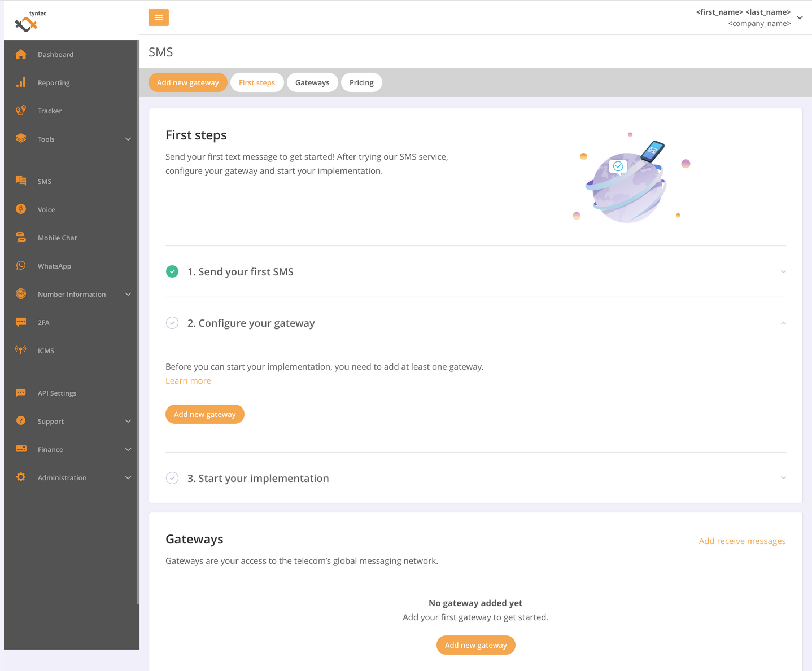Open Voice menu item
812x671 pixels.
click(46, 209)
